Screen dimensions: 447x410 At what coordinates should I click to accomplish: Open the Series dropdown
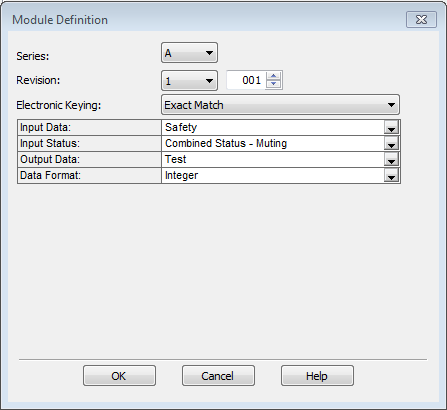[189, 53]
